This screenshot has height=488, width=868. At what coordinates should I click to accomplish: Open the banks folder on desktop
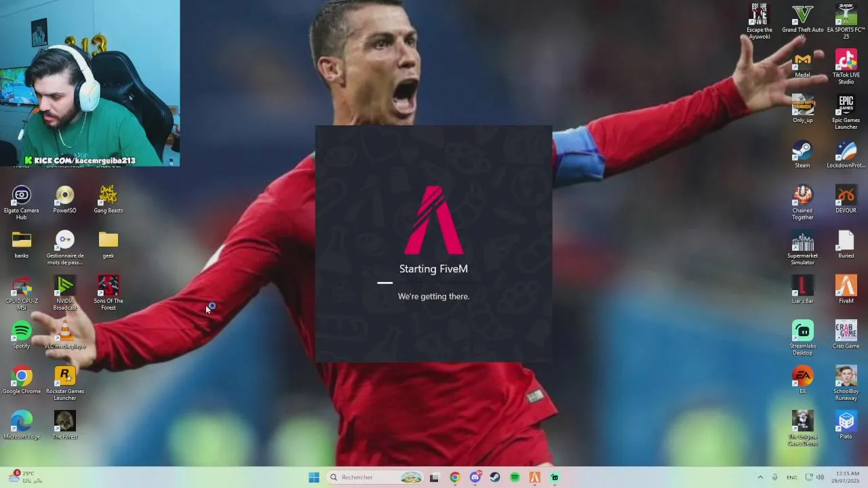22,245
